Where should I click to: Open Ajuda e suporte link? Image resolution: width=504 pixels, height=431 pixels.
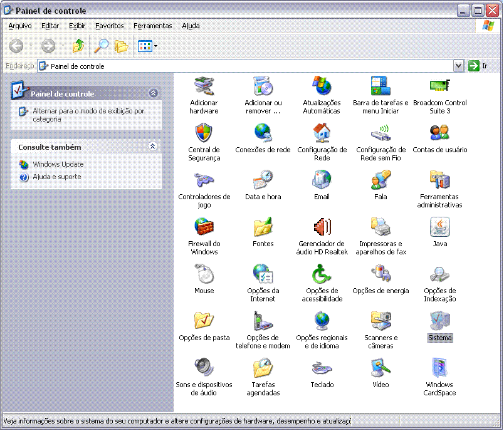(57, 177)
